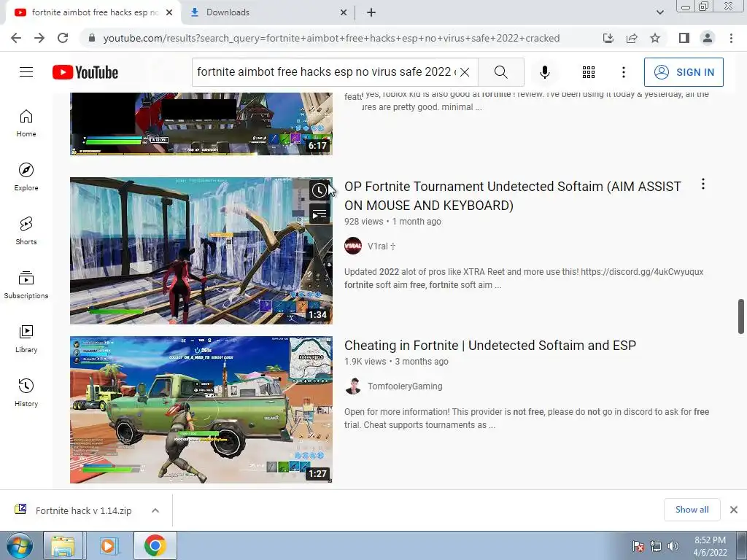Open V1ral channel avatar
This screenshot has height=560, width=747.
353,246
